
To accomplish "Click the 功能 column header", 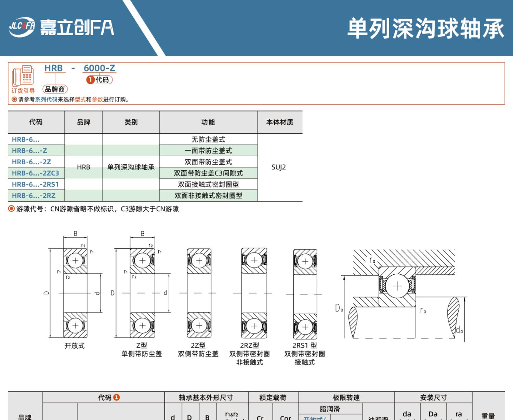I will coord(208,122).
